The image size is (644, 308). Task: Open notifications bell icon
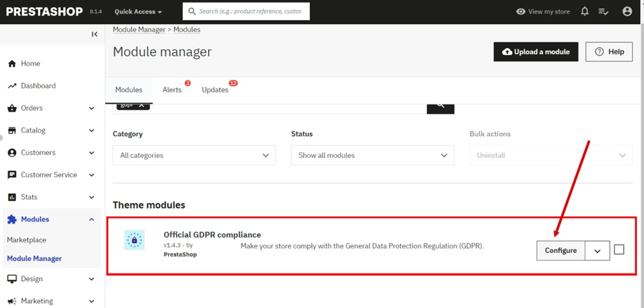pyautogui.click(x=585, y=12)
